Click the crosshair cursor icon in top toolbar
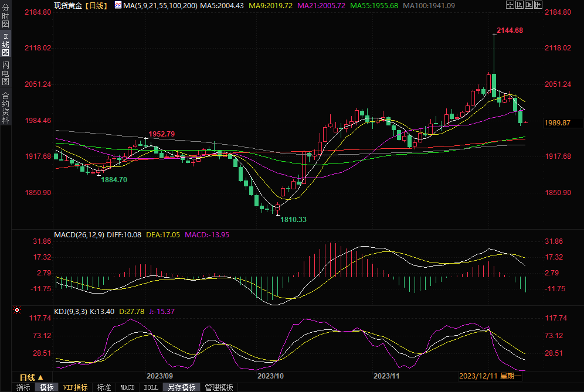The image size is (584, 392). coord(509,5)
